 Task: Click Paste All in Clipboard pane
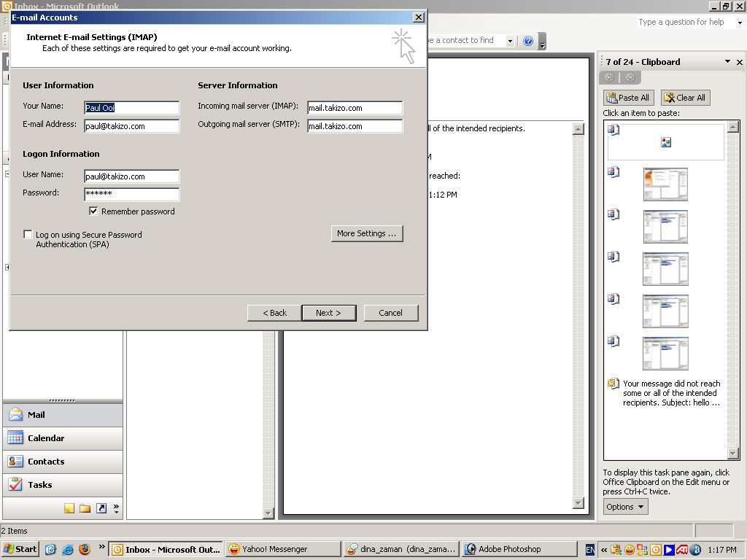[x=629, y=98]
